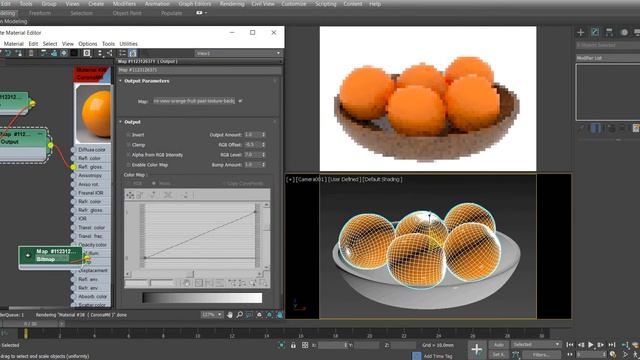Click the RGB Offset value field
This screenshot has height=360, width=640.
tap(252, 145)
